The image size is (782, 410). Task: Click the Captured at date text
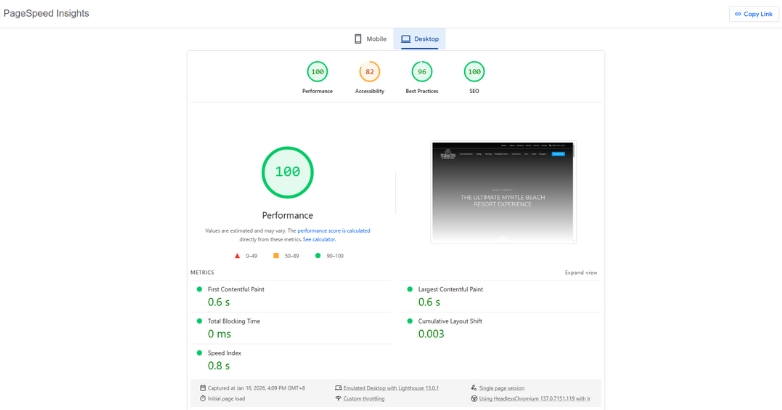coord(256,388)
